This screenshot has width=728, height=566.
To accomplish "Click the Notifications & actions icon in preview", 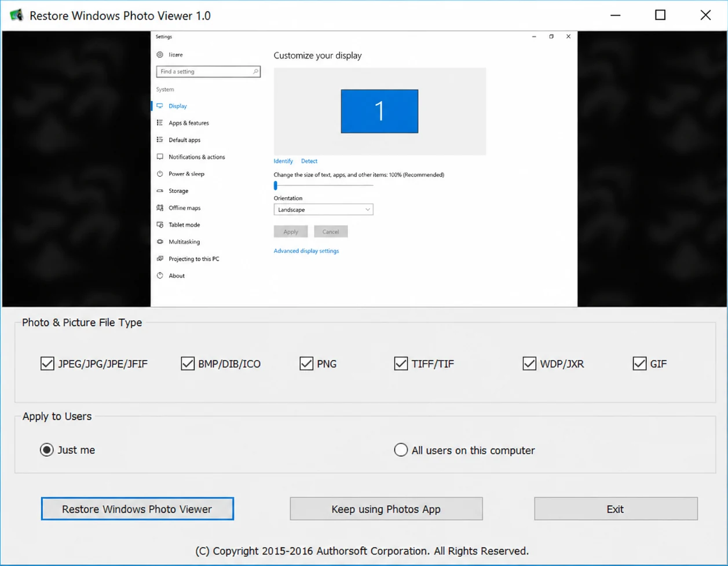I will [x=160, y=157].
